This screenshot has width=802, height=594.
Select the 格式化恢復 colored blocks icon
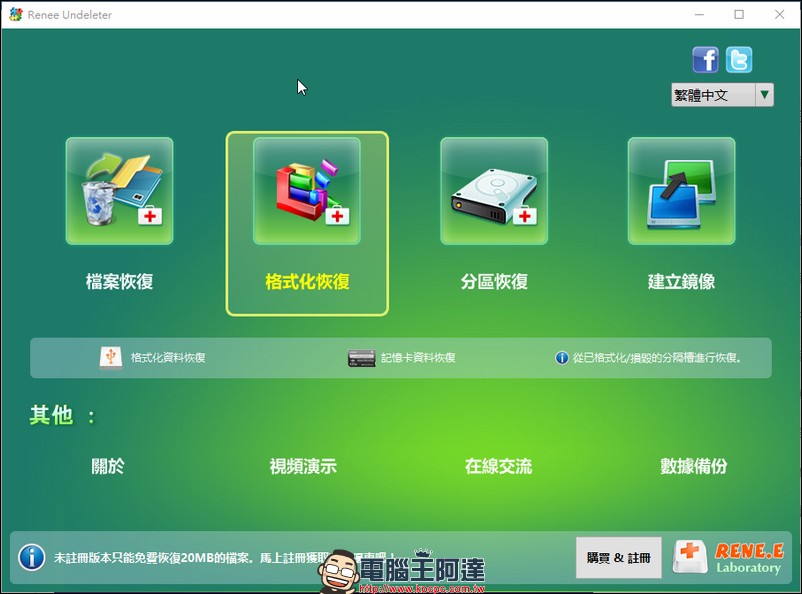[x=306, y=191]
